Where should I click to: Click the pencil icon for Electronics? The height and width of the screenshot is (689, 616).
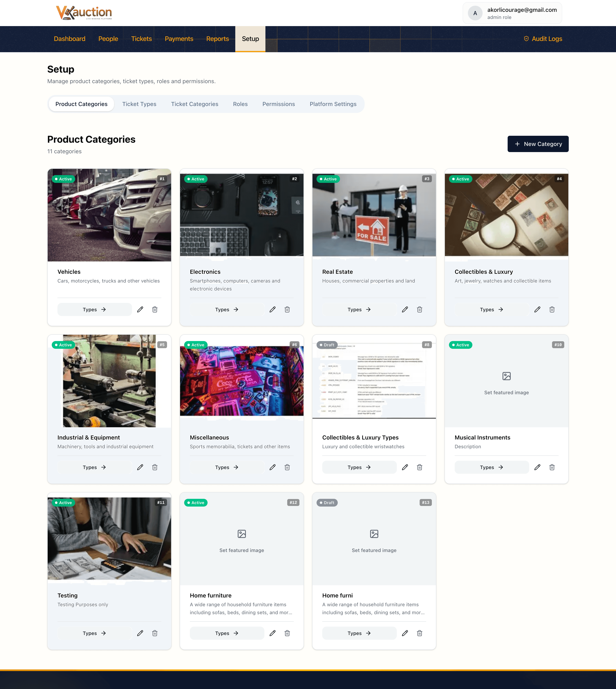273,309
